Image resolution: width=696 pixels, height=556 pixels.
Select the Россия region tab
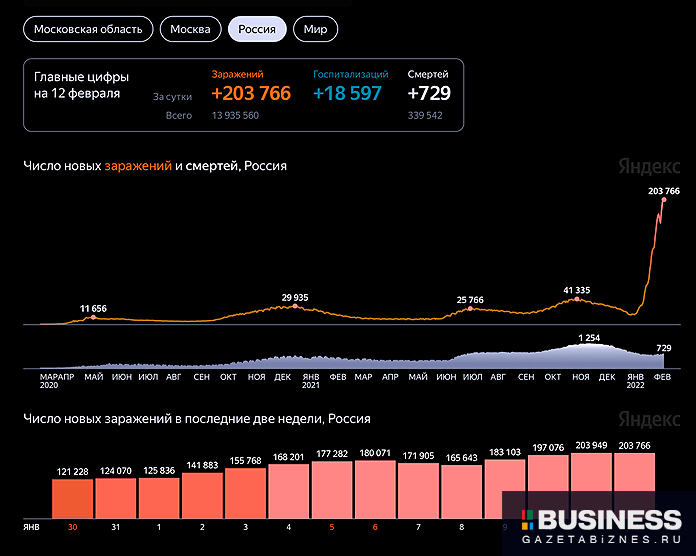point(258,29)
